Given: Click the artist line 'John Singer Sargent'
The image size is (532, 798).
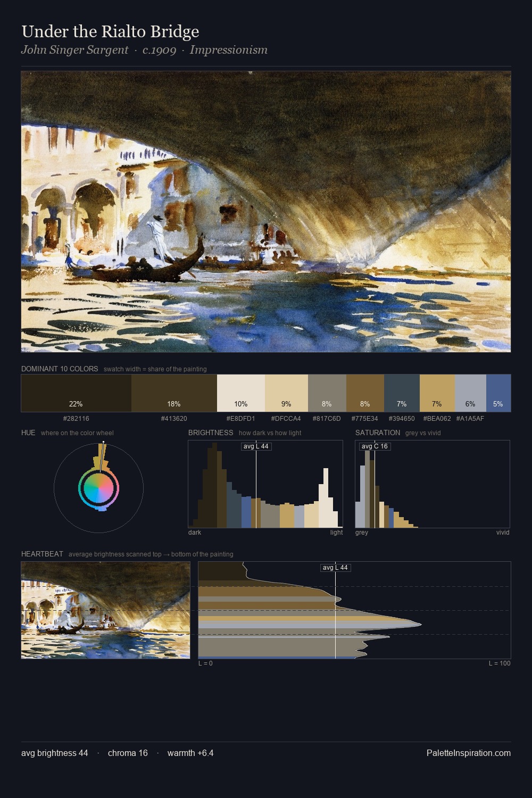Looking at the screenshot, I should (x=75, y=50).
